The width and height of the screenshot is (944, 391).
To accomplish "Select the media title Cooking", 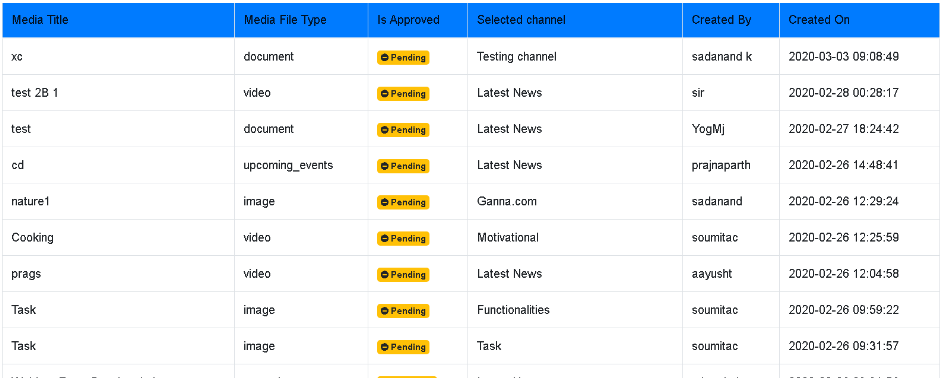I will point(33,237).
